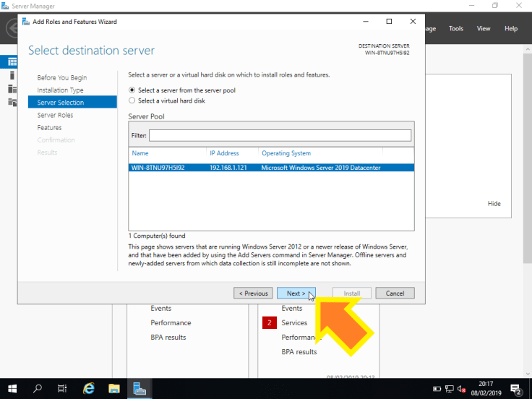Open the Tools menu in Server Manager
Screen dimensions: 532x399
coord(456,29)
